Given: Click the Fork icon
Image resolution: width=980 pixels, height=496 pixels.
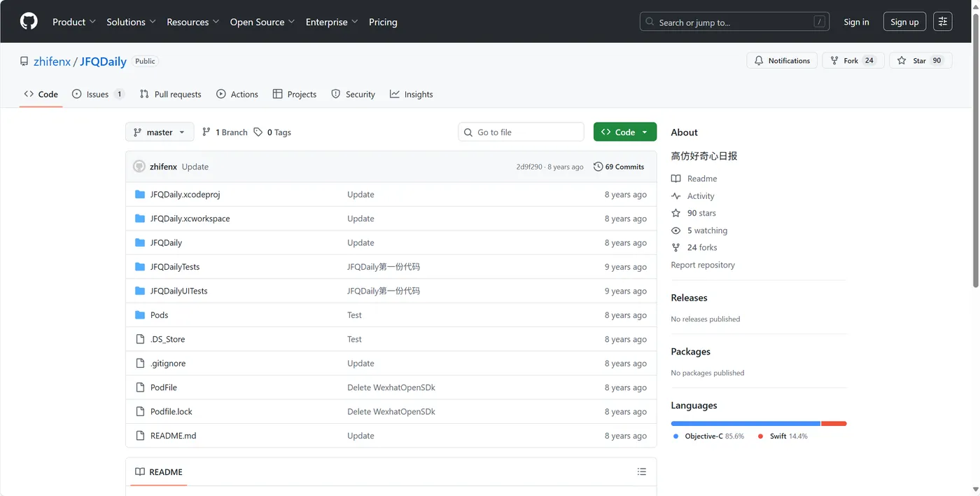Looking at the screenshot, I should [834, 61].
